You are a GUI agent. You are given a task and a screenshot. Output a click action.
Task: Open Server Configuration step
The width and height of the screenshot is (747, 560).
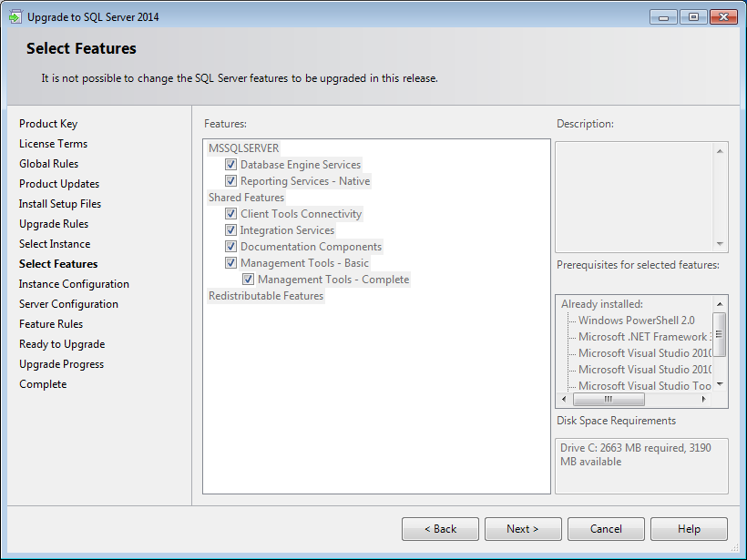tap(68, 304)
